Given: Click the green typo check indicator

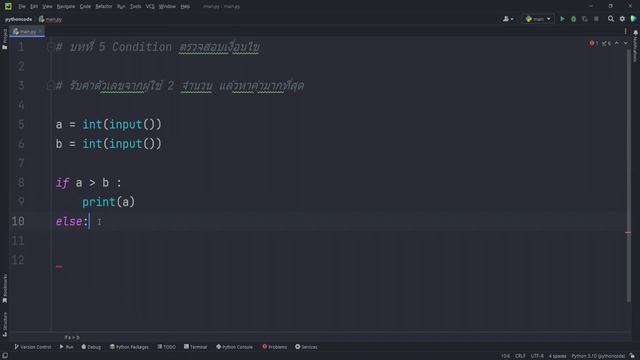Looking at the screenshot, I should point(607,43).
